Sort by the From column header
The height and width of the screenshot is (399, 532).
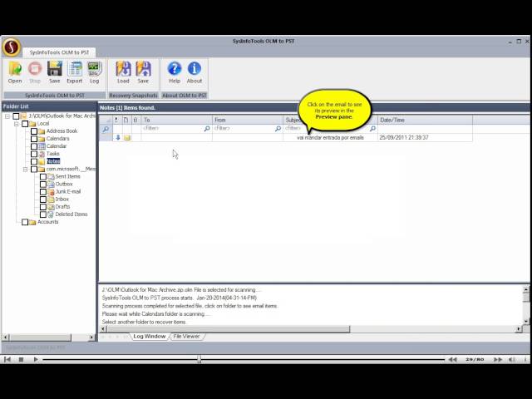point(248,120)
